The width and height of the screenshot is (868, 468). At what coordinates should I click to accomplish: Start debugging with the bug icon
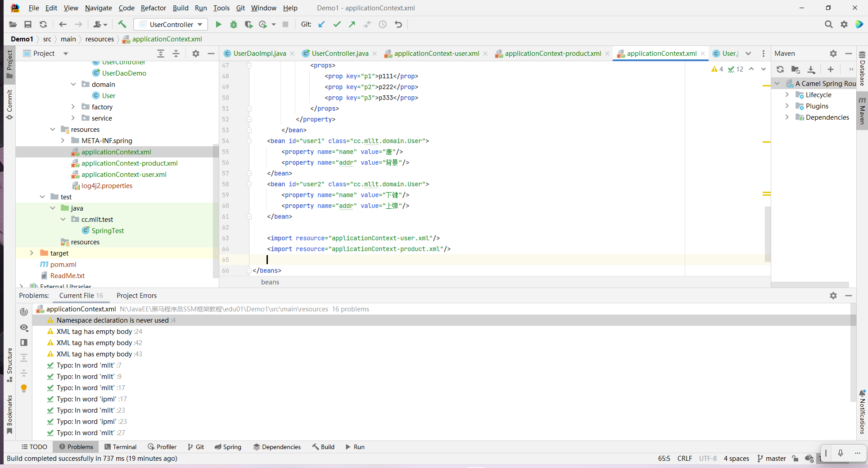coord(234,24)
